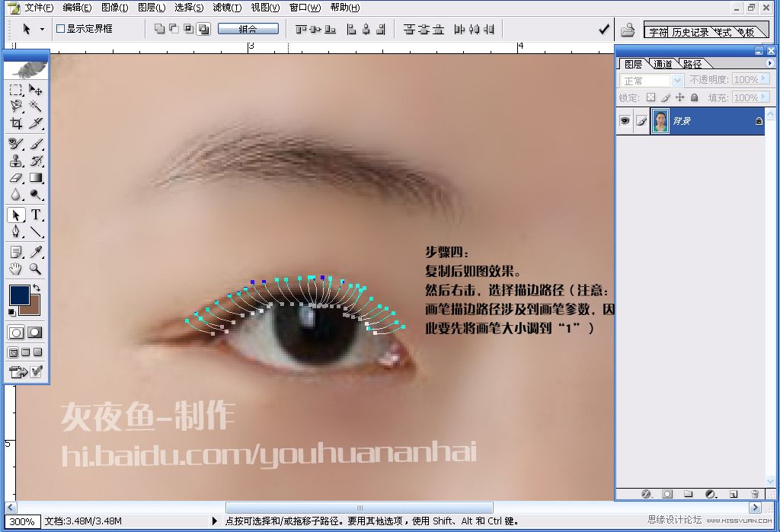Image resolution: width=780 pixels, height=532 pixels.
Task: Toggle Lock image pixels
Action: coord(666,97)
